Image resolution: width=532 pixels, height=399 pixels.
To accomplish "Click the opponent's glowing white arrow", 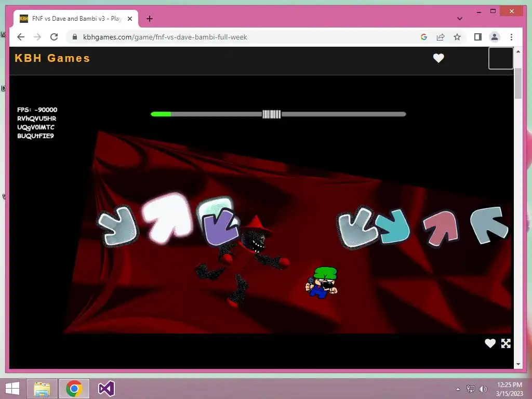I will 167,217.
